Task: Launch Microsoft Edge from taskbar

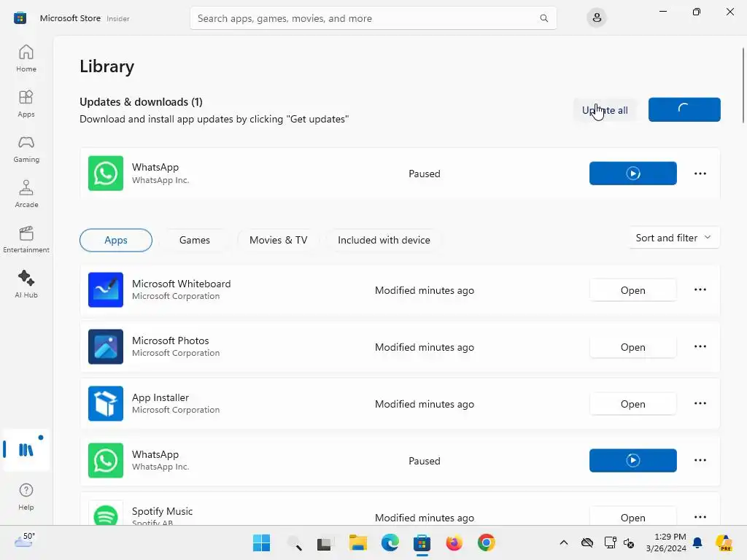Action: click(x=390, y=542)
